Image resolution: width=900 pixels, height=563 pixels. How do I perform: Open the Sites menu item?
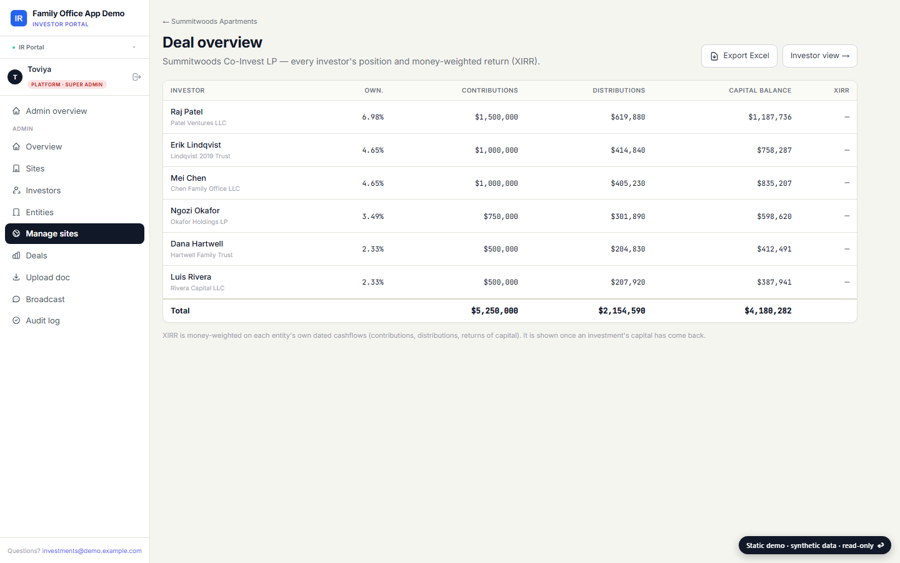(75, 168)
